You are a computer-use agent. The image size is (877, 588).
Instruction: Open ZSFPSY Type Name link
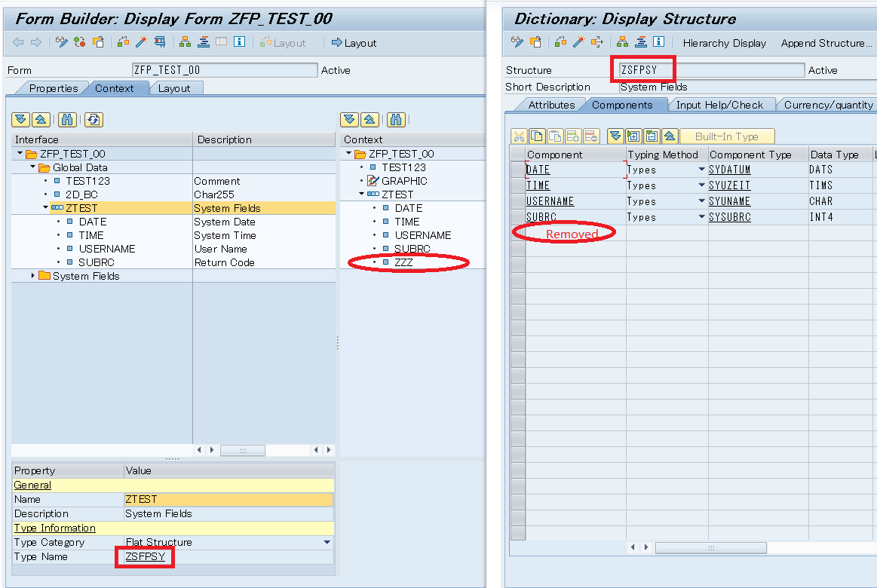coord(146,556)
